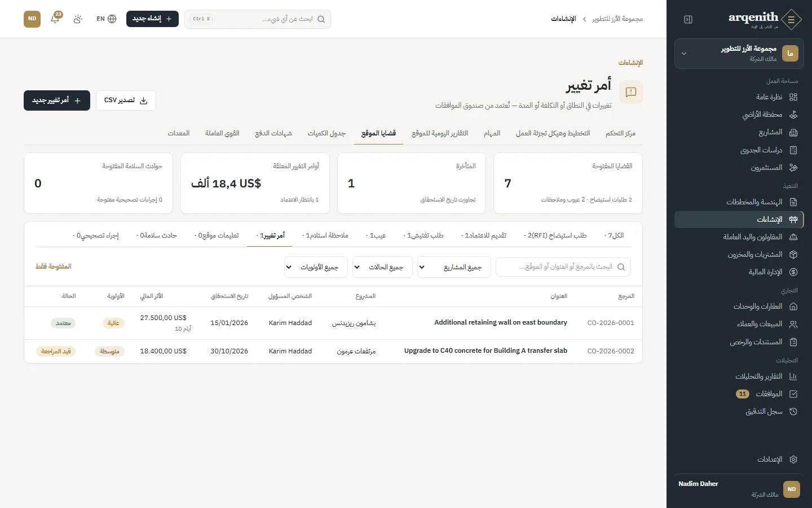Open the جميع الحالات filter dropdown
Image resolution: width=812 pixels, height=508 pixels.
(x=382, y=267)
